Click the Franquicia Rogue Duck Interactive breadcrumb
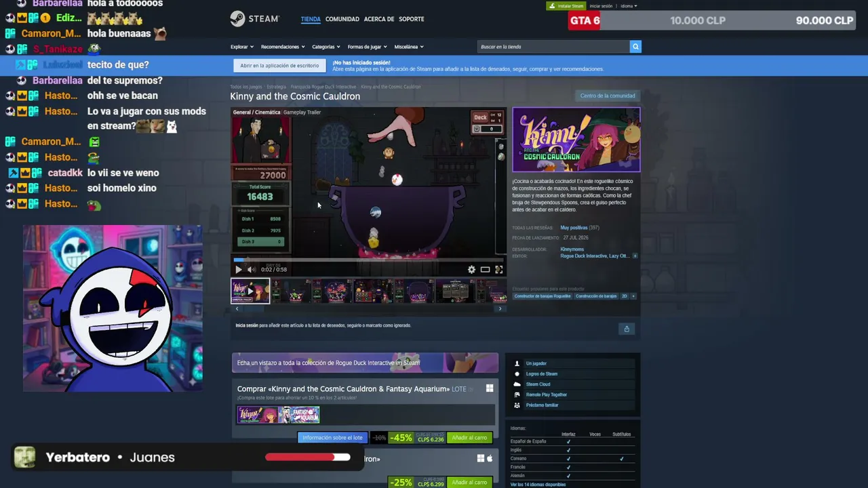 [323, 87]
